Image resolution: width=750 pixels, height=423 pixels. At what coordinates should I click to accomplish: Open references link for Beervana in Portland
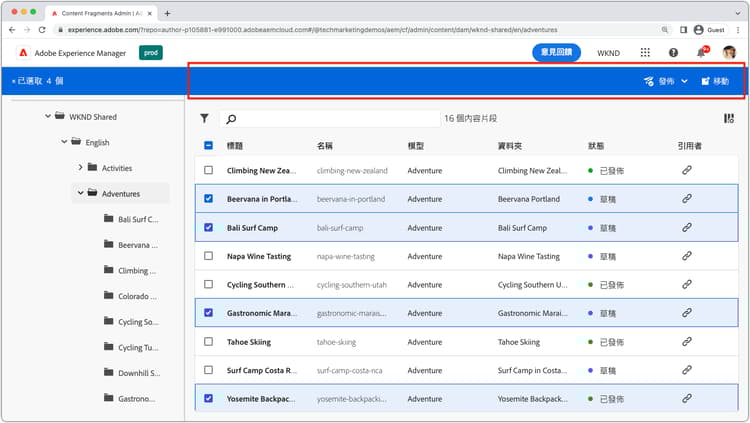[686, 199]
